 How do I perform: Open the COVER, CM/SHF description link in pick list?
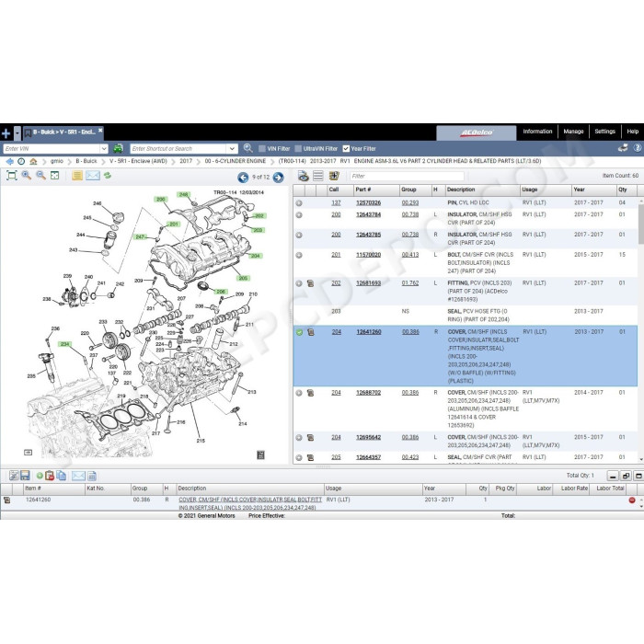[x=250, y=503]
